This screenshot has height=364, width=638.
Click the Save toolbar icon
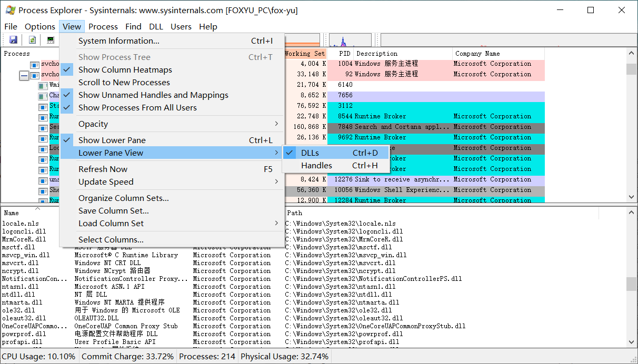pos(13,40)
